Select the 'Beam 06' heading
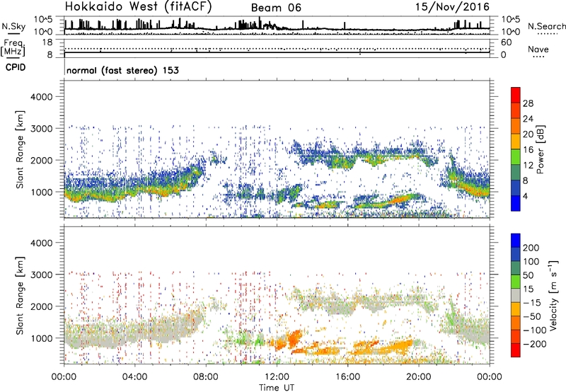566x392 pixels. point(276,8)
